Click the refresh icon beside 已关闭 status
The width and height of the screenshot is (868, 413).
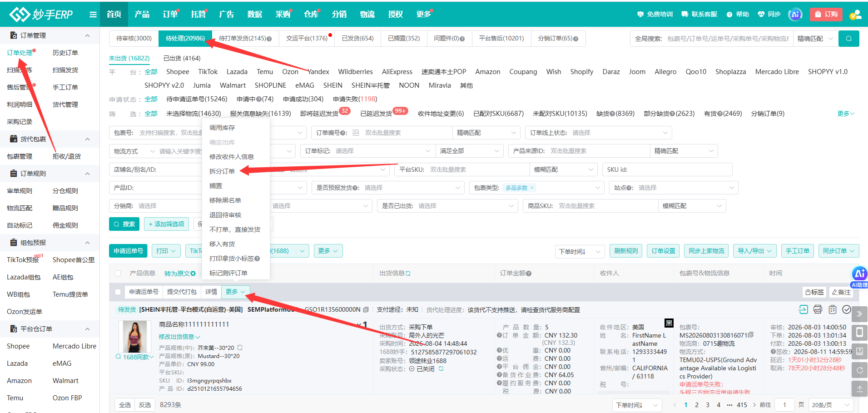tap(441, 369)
